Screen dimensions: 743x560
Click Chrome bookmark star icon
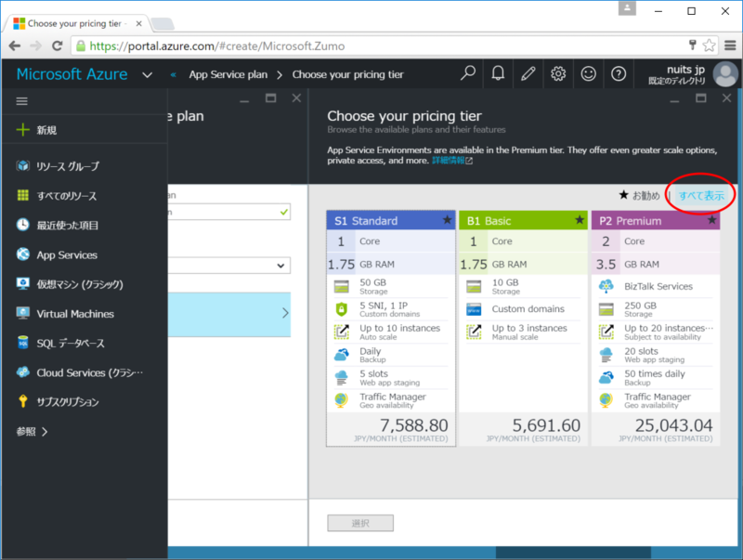coord(709,46)
